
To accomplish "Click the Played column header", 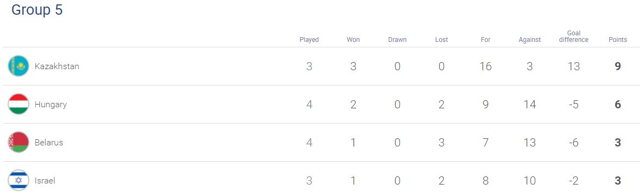I will [x=309, y=40].
